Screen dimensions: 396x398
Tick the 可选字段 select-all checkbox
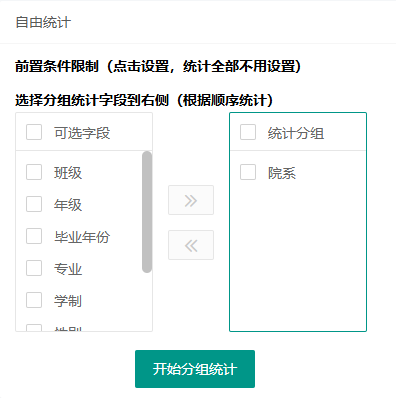point(34,132)
